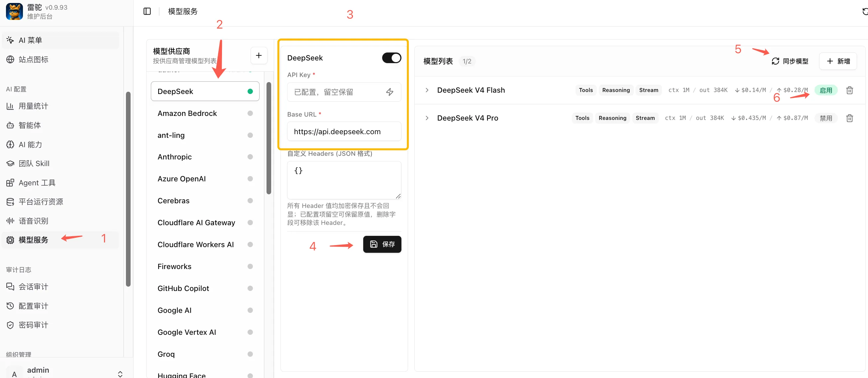Click 同步模型 to sync models
The image size is (868, 378).
pos(790,61)
